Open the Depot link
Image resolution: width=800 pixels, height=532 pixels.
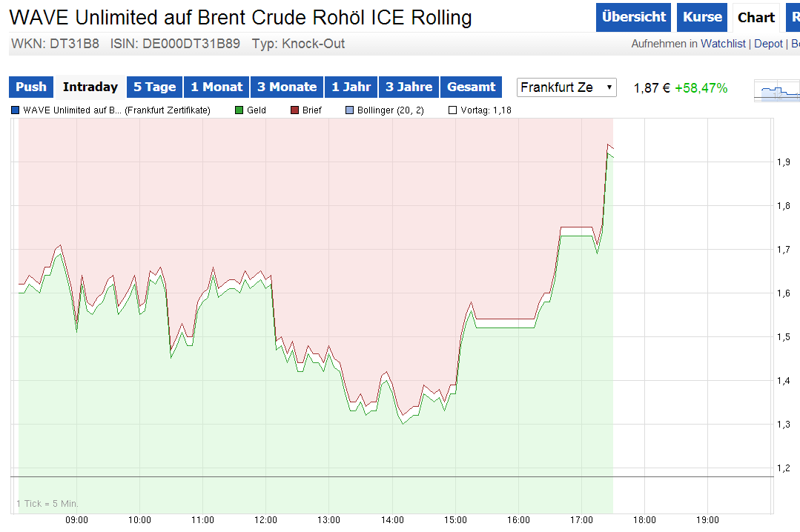tap(768, 44)
